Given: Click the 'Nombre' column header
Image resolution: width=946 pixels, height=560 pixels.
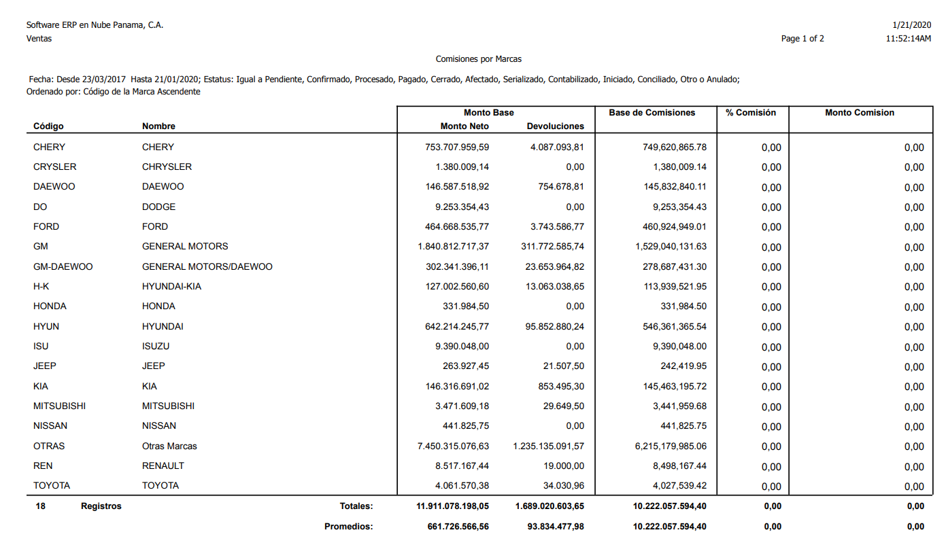Looking at the screenshot, I should pyautogui.click(x=158, y=126).
